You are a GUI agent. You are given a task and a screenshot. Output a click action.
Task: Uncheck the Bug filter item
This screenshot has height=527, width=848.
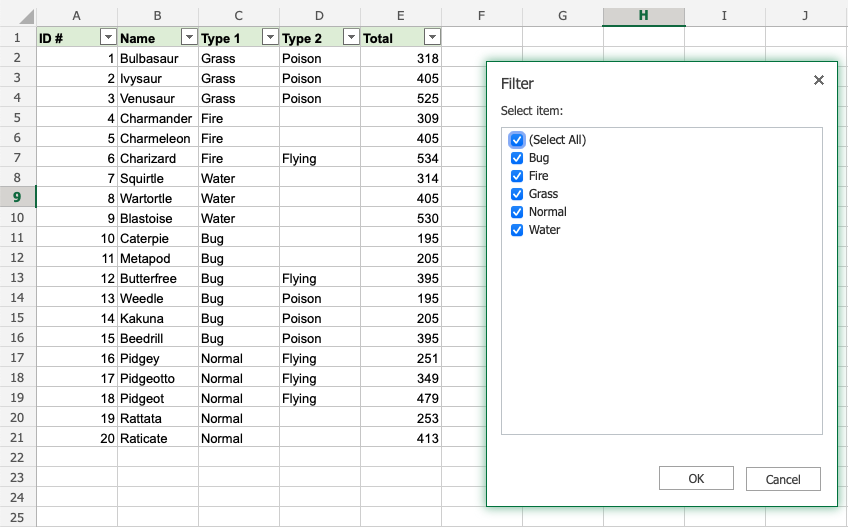tap(517, 158)
